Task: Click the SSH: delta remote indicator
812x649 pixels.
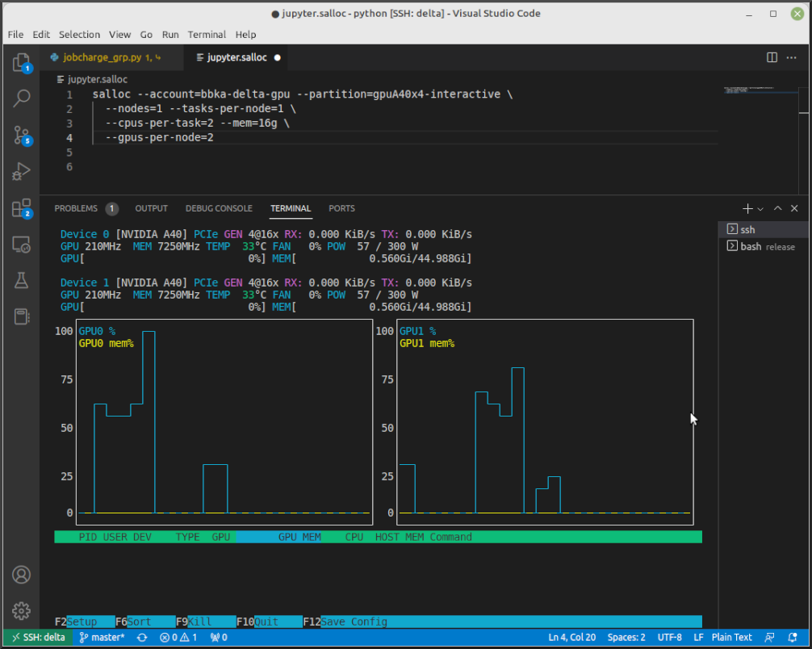Action: (38, 637)
